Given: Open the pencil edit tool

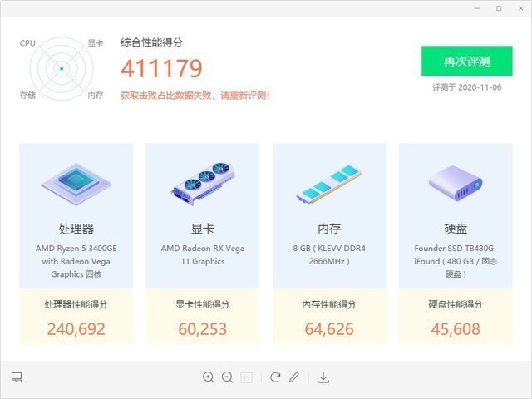Looking at the screenshot, I should click(294, 377).
